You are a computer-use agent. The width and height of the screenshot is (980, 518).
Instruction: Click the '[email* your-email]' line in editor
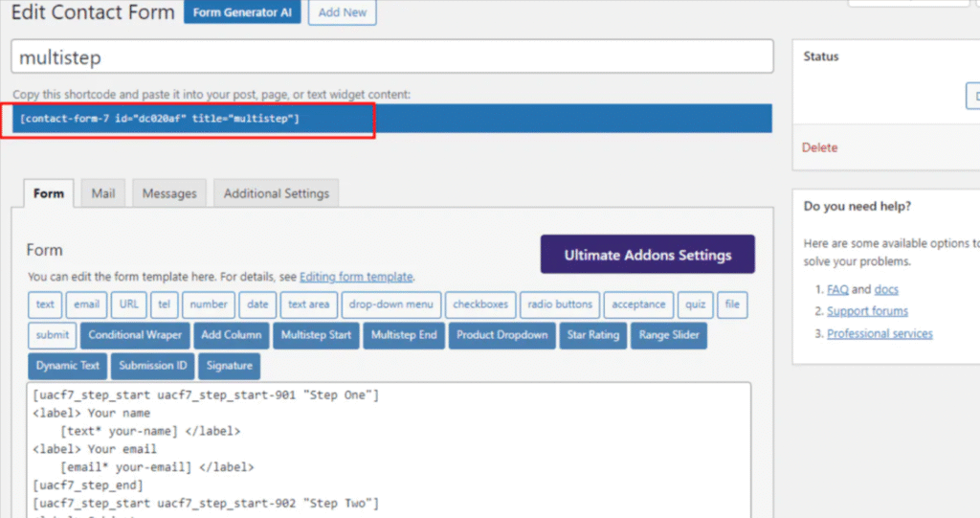(x=125, y=467)
